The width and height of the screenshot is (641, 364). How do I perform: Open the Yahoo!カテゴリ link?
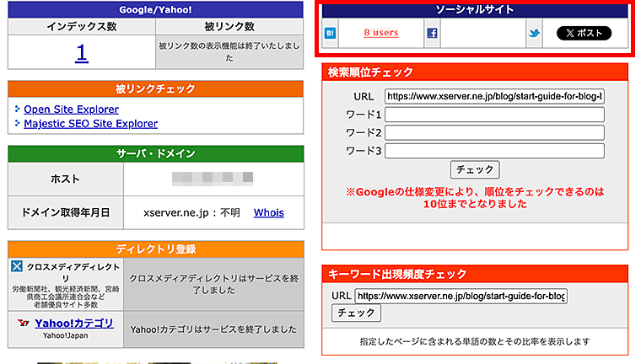[x=74, y=324]
